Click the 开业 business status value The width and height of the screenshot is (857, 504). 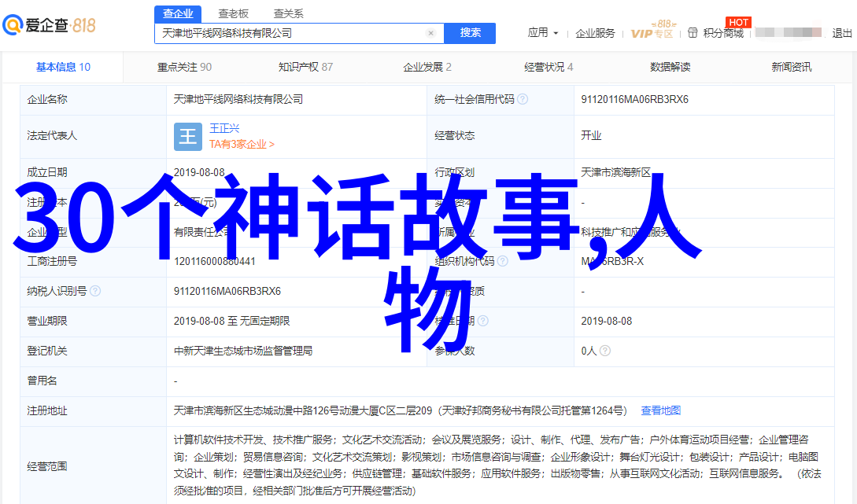click(591, 135)
